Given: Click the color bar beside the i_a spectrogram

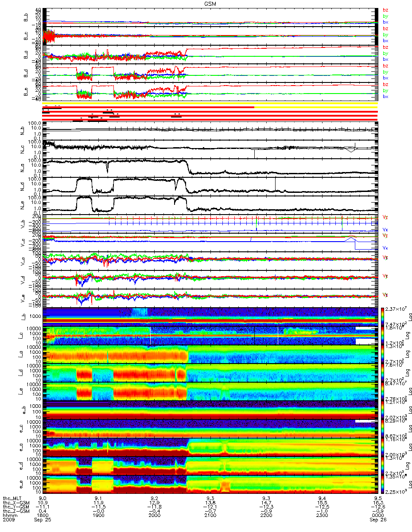Looking at the screenshot, I should click(x=383, y=354).
